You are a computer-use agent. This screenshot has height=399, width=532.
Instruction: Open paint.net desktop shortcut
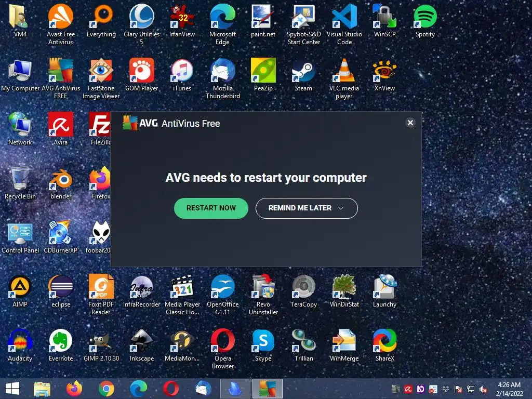click(x=263, y=20)
